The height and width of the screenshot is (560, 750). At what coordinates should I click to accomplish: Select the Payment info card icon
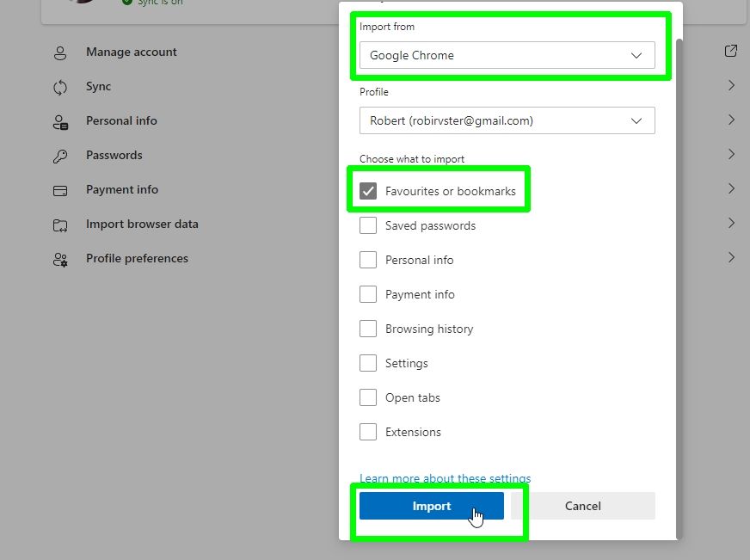click(59, 189)
